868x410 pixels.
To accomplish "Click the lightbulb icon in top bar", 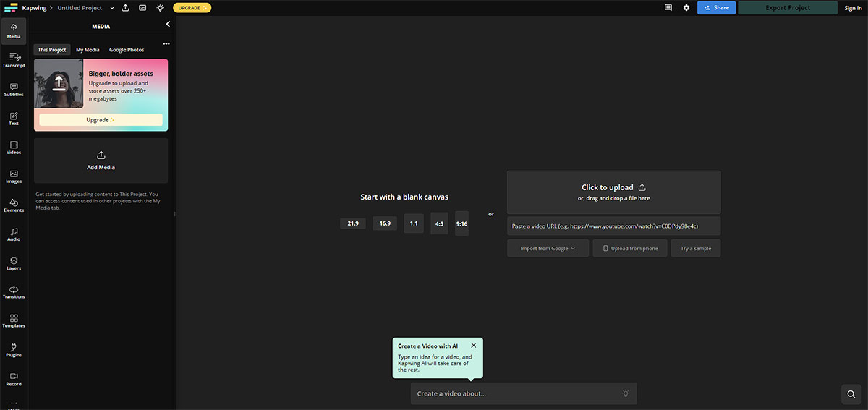I will coord(160,7).
